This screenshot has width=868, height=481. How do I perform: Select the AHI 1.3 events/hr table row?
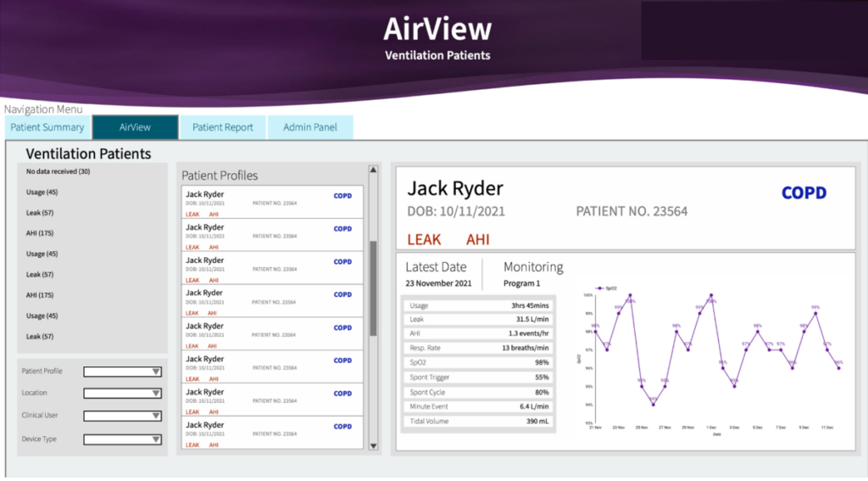478,334
